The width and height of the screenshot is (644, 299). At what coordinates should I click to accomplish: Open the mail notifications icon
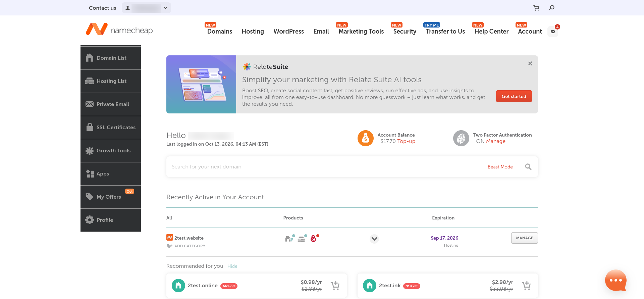pyautogui.click(x=553, y=32)
